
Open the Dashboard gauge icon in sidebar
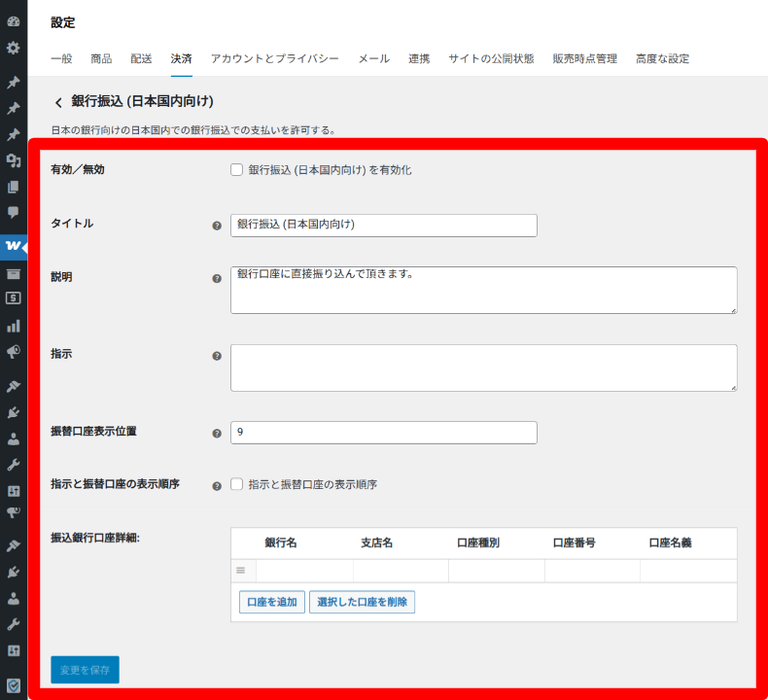tap(14, 21)
